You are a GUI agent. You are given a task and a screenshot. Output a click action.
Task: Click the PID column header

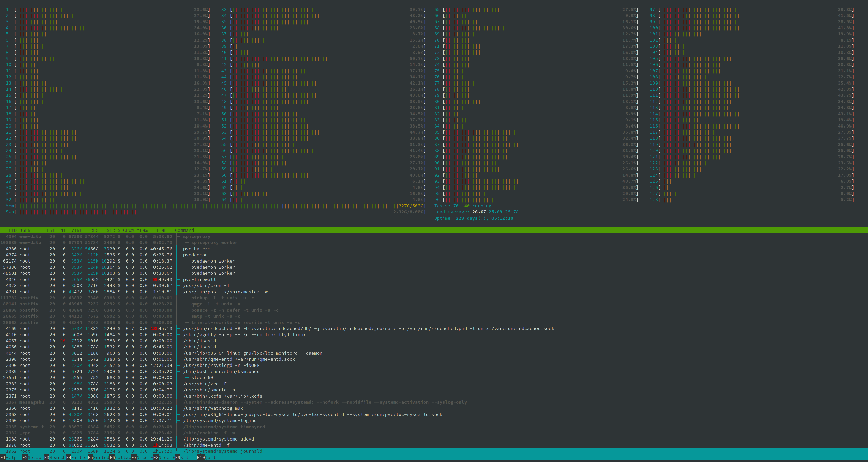click(x=12, y=230)
